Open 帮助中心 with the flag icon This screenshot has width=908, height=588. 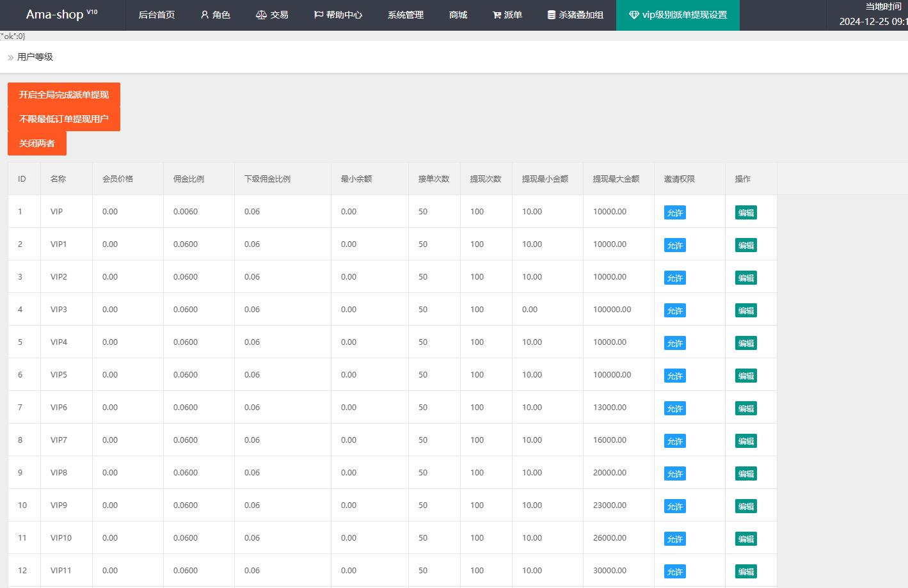point(338,15)
